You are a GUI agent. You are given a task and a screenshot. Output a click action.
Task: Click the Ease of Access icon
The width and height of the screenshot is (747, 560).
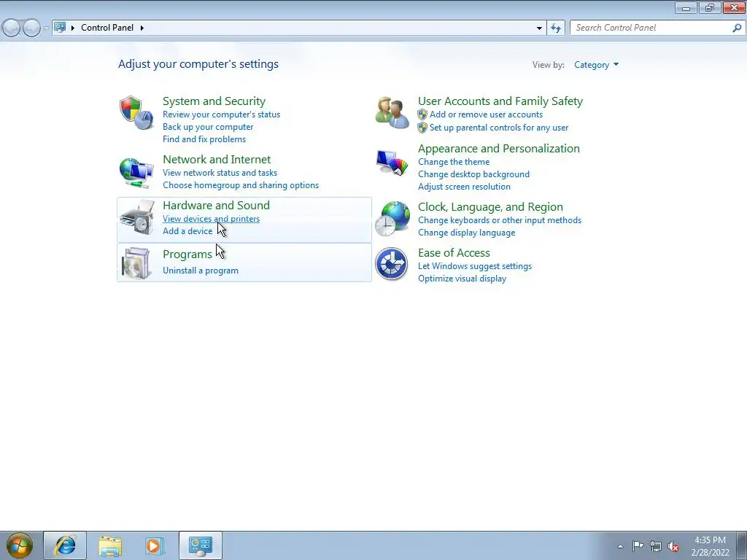coord(392,264)
